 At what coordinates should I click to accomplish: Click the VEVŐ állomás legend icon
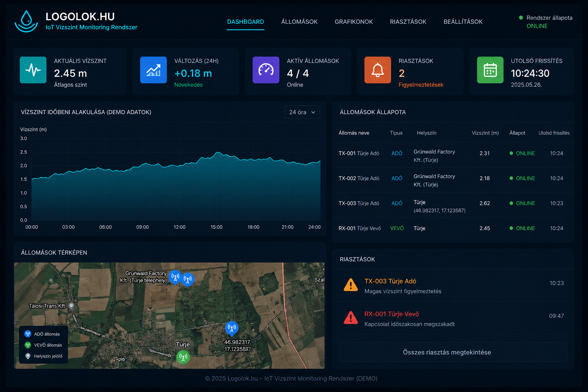28,345
